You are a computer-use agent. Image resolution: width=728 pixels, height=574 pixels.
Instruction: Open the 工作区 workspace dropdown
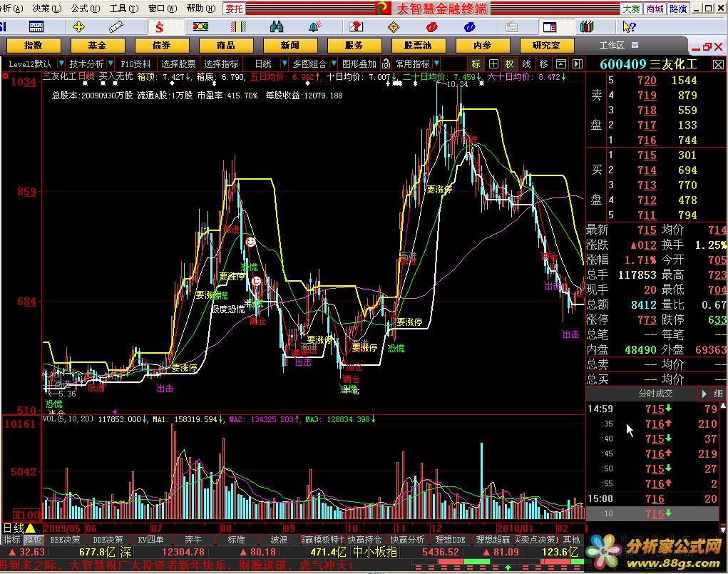[635, 45]
